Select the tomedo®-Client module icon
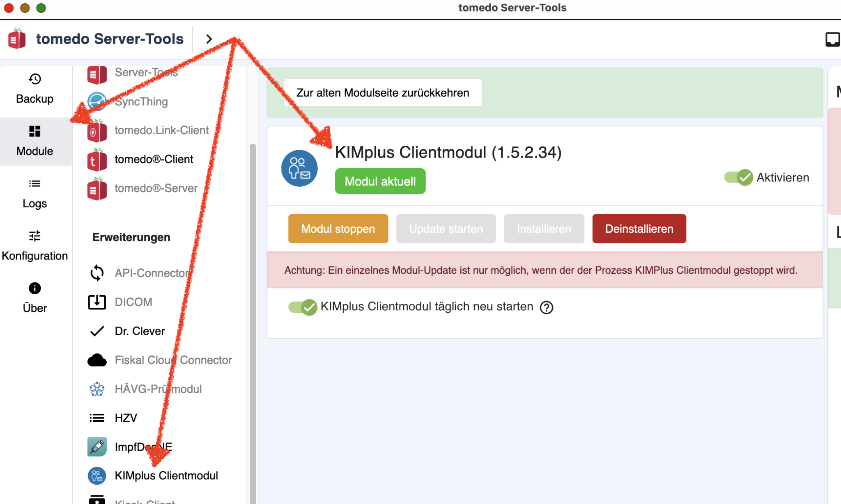The image size is (841, 504). tap(97, 159)
